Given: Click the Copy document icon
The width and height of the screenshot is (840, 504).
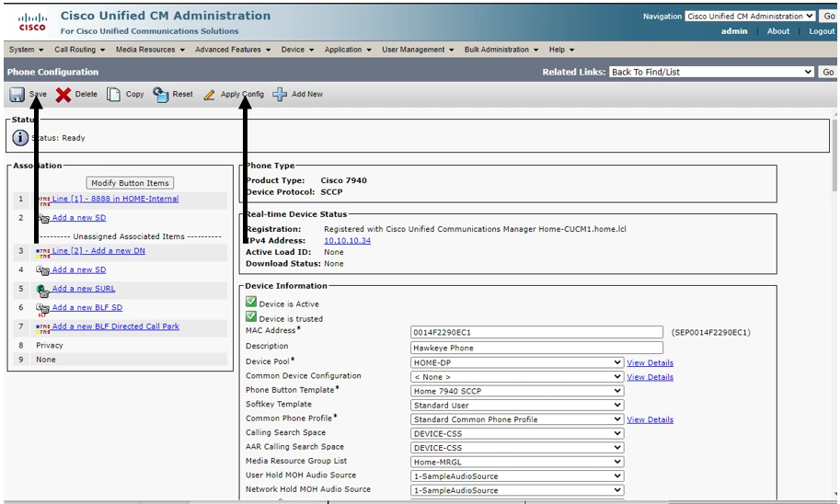Looking at the screenshot, I should pyautogui.click(x=113, y=95).
